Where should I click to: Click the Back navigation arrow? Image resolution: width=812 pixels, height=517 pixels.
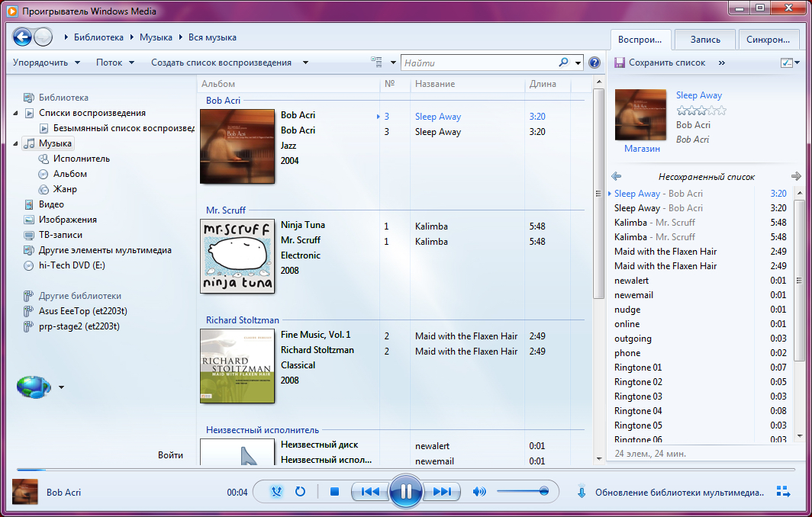tap(22, 37)
